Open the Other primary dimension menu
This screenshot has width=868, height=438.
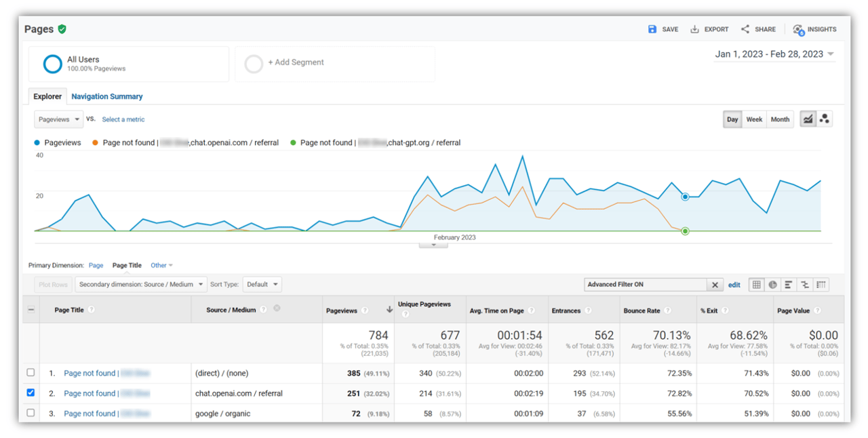(x=161, y=265)
